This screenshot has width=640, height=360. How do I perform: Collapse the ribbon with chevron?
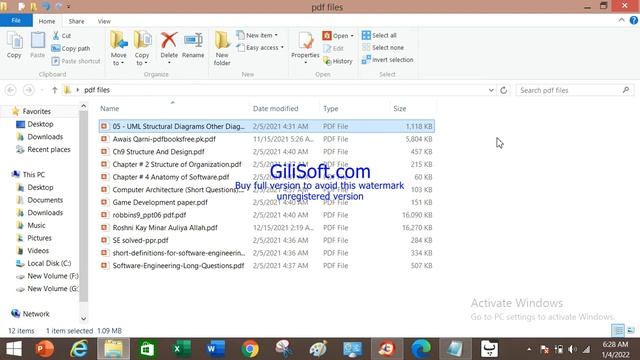pos(621,20)
